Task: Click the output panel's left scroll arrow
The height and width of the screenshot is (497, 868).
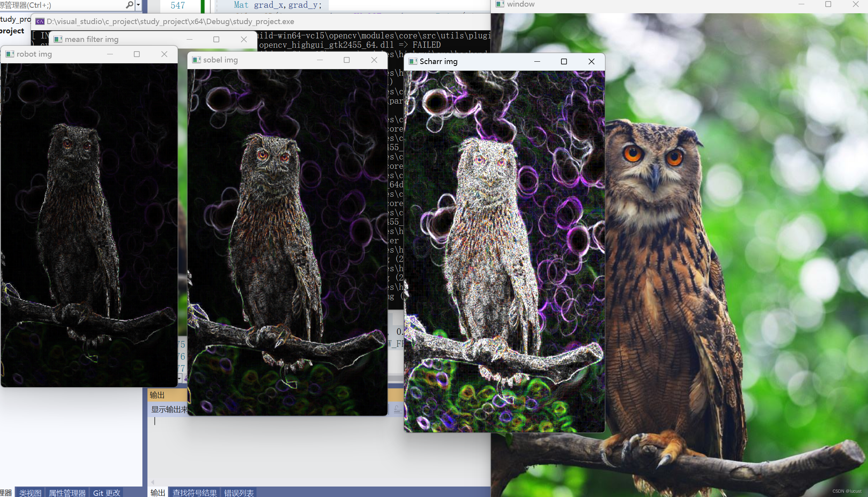Action: (152, 482)
